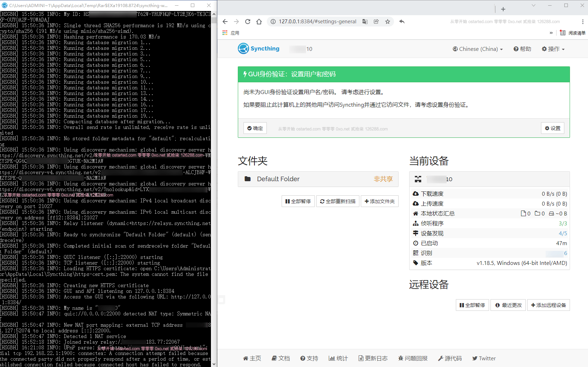Click the console window title bar icon
588x367 pixels.
(x=4, y=5)
